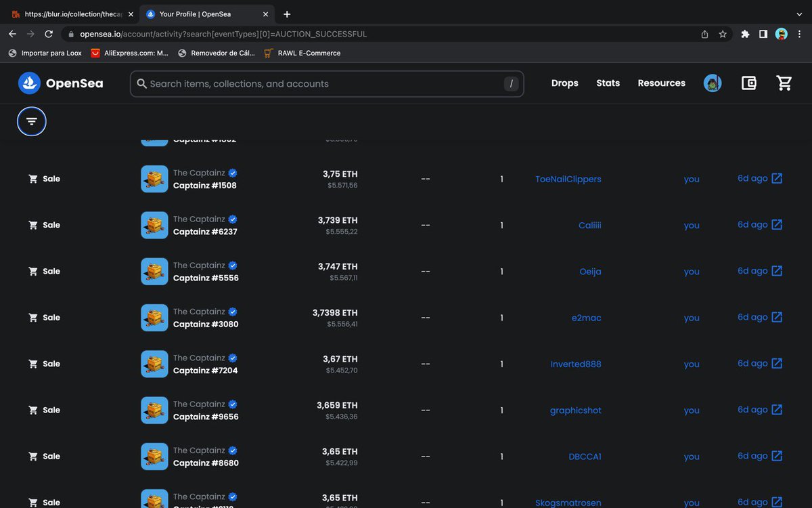
Task: Click the $5.567,11 USD value
Action: (344, 278)
